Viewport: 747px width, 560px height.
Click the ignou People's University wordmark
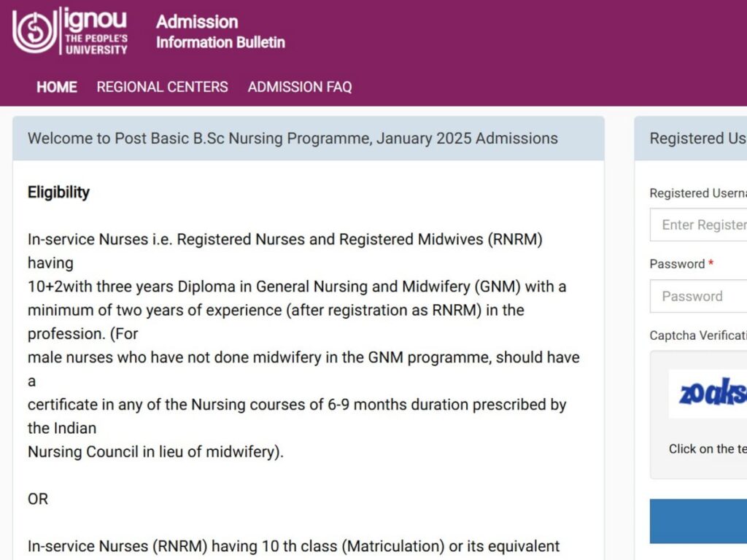pyautogui.click(x=96, y=31)
